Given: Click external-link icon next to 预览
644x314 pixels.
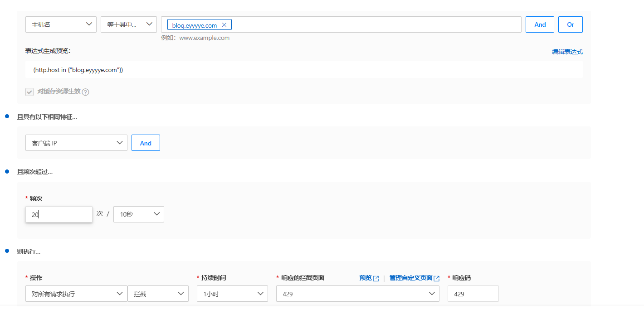Looking at the screenshot, I should pos(376,278).
